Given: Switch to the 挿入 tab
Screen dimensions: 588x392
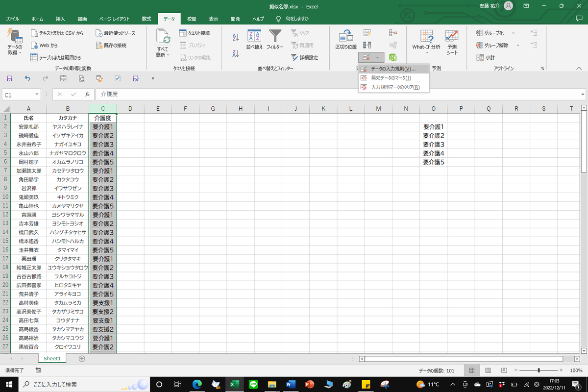Looking at the screenshot, I should tap(60, 19).
